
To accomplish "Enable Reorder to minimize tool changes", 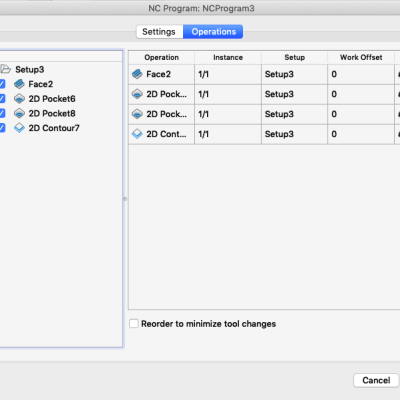I will click(134, 323).
